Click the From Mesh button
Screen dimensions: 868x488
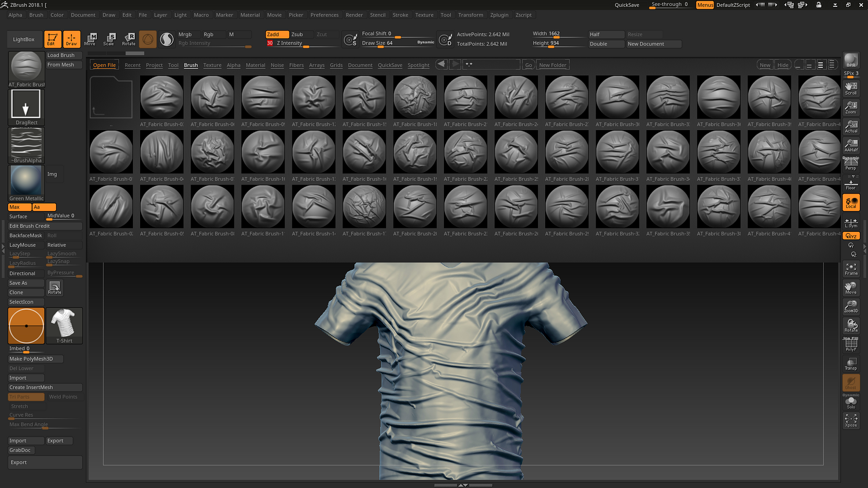pos(64,65)
